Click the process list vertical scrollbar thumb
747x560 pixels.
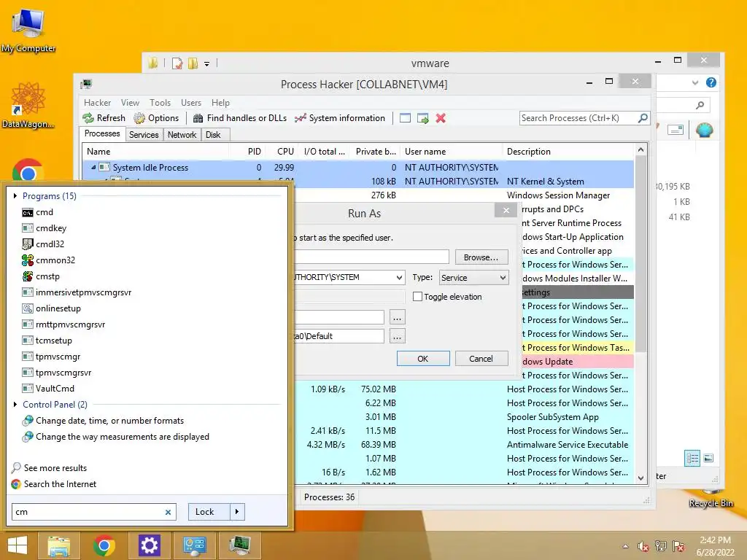click(x=640, y=254)
